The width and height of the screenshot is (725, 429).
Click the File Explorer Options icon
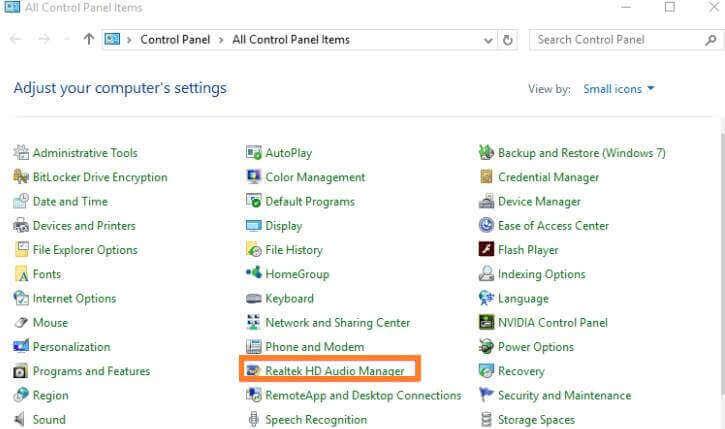point(21,250)
